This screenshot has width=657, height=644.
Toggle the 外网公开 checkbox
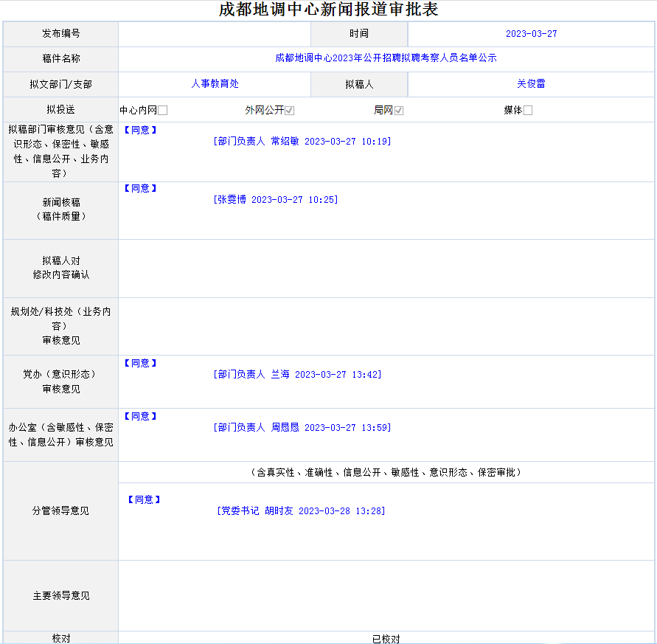(x=290, y=111)
